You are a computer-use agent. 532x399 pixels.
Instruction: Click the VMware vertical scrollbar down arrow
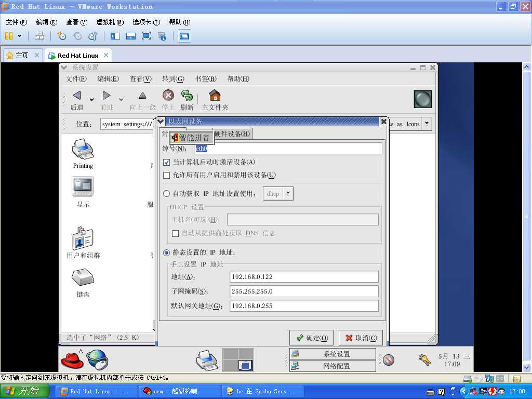[x=527, y=367]
